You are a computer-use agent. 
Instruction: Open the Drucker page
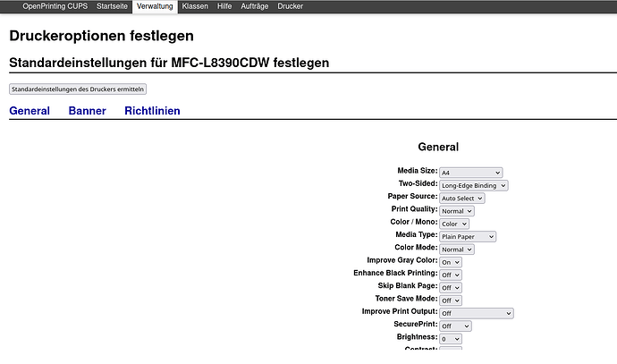291,6
